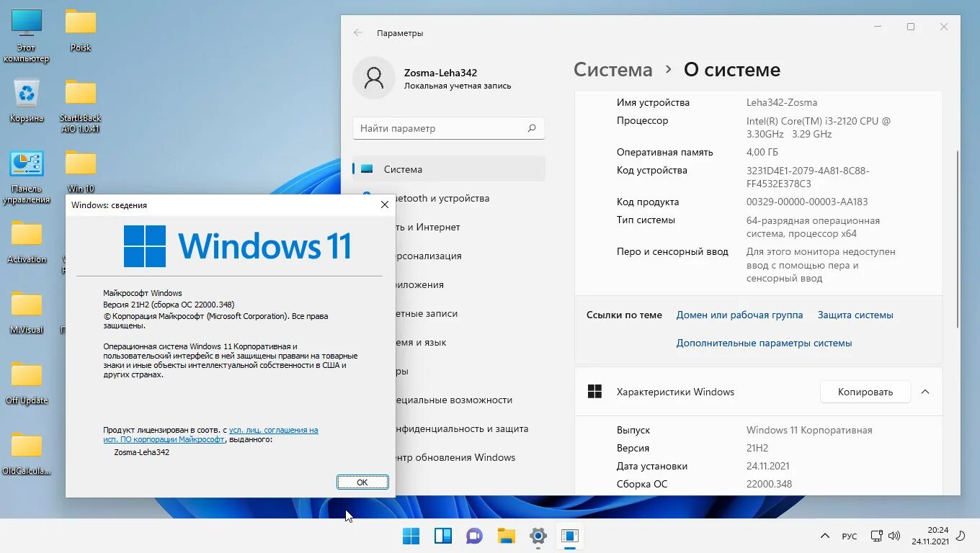Image resolution: width=980 pixels, height=553 pixels.
Task: Close the Windows: сведения dialog
Action: [x=384, y=204]
